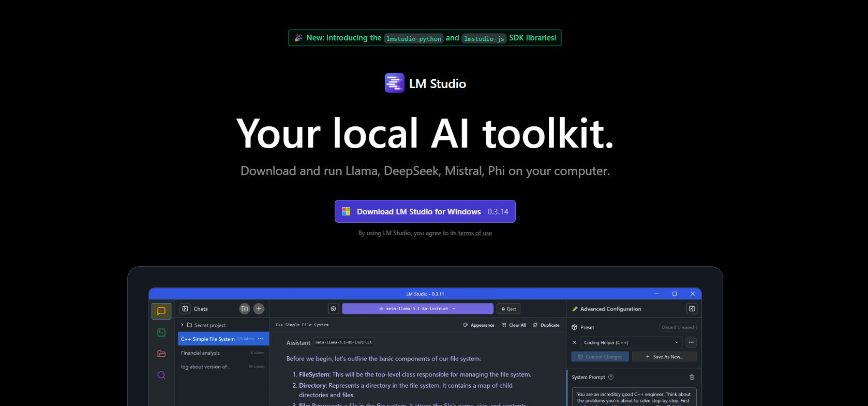Open Appearance settings for chat
This screenshot has width=868, height=406.
coord(479,325)
